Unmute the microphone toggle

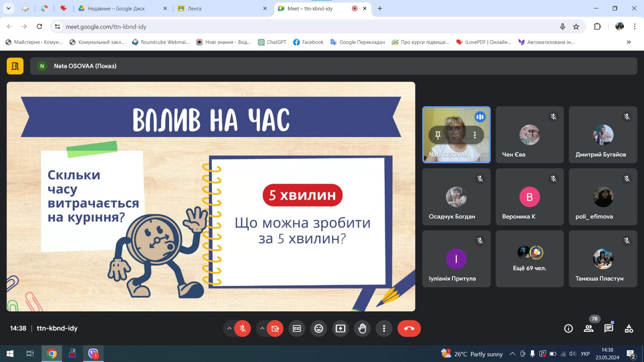pos(242,329)
